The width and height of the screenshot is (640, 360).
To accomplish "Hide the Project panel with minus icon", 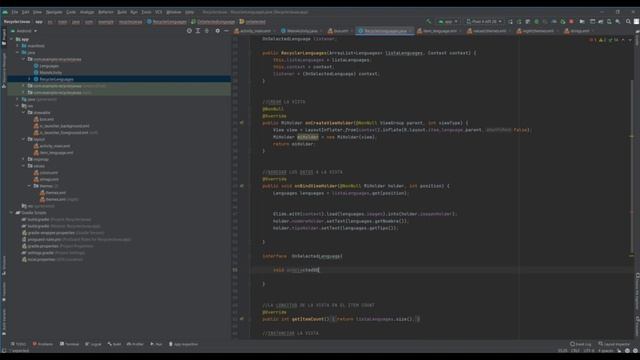I will tap(226, 31).
